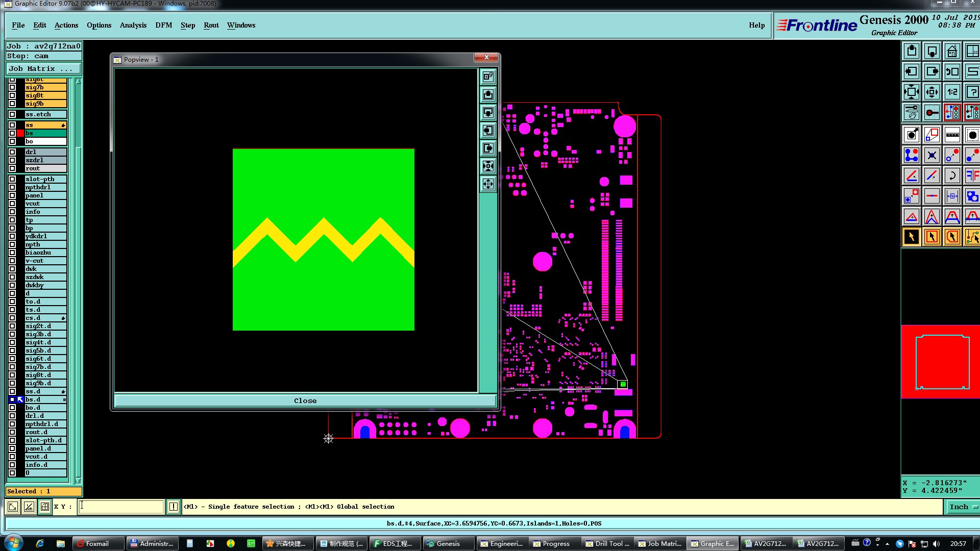Toggle the checkbox for the rout layer
The width and height of the screenshot is (980, 551).
tap(12, 168)
